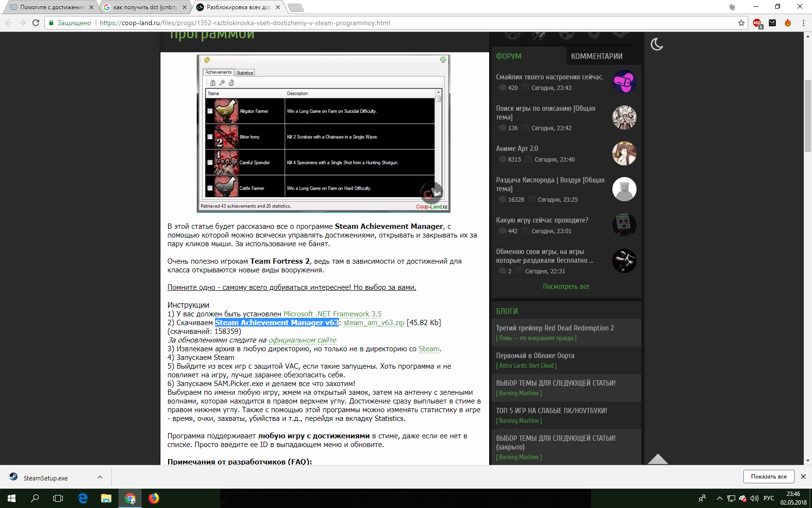Open the People icon in taskbar
The image size is (812, 508).
click(702, 498)
